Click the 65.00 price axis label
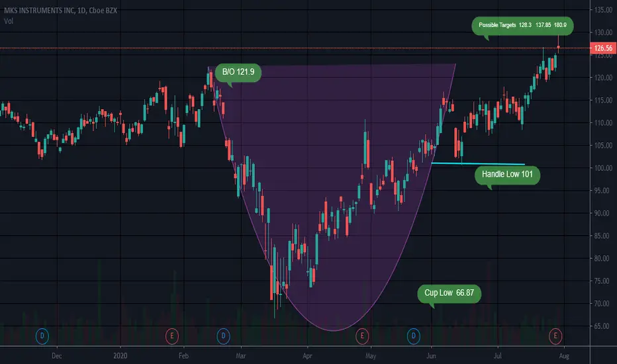 pyautogui.click(x=603, y=326)
